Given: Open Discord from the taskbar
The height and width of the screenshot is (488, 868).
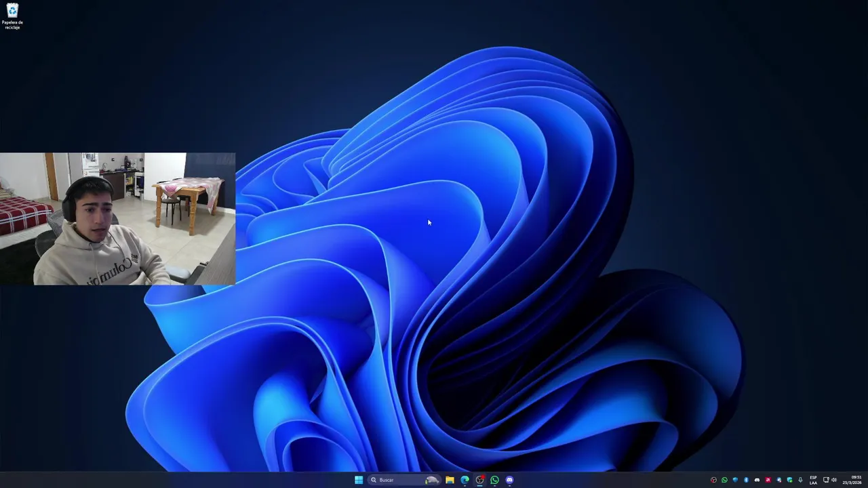Looking at the screenshot, I should (x=509, y=480).
